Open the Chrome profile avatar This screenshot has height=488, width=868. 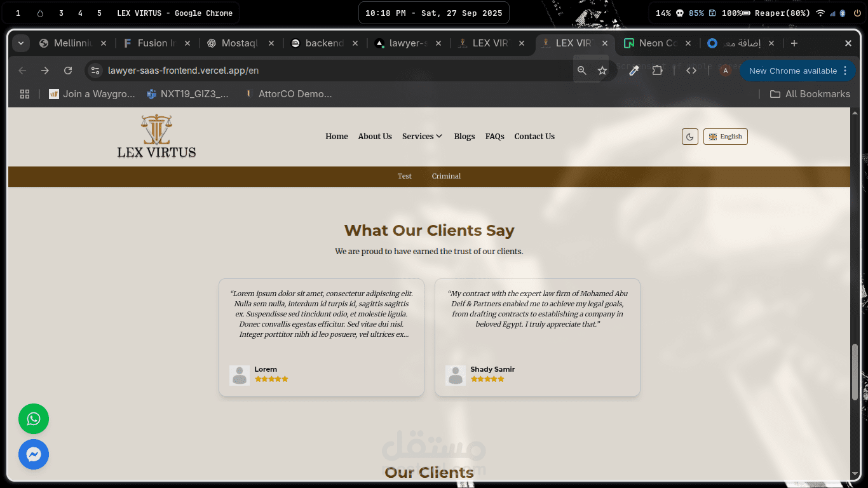[725, 71]
